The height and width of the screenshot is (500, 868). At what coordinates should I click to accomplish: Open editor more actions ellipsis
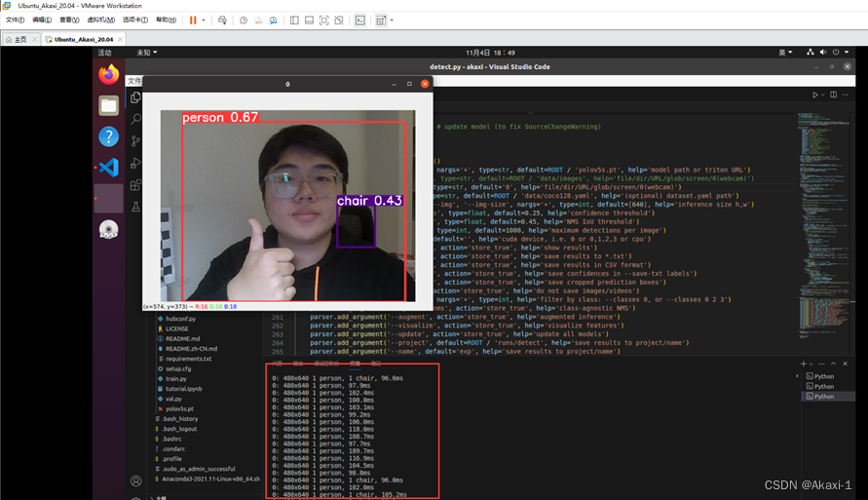[x=846, y=95]
